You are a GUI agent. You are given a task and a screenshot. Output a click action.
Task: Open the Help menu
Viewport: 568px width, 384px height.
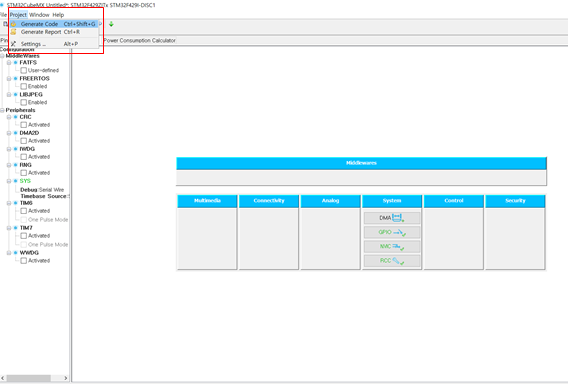pos(58,15)
